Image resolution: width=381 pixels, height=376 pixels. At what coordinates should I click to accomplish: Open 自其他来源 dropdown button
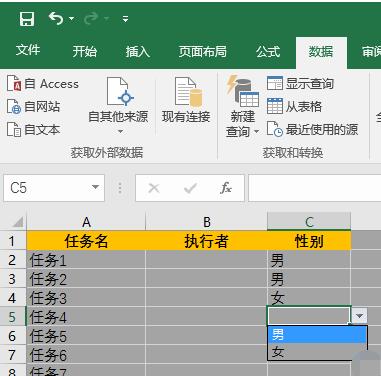point(118,106)
